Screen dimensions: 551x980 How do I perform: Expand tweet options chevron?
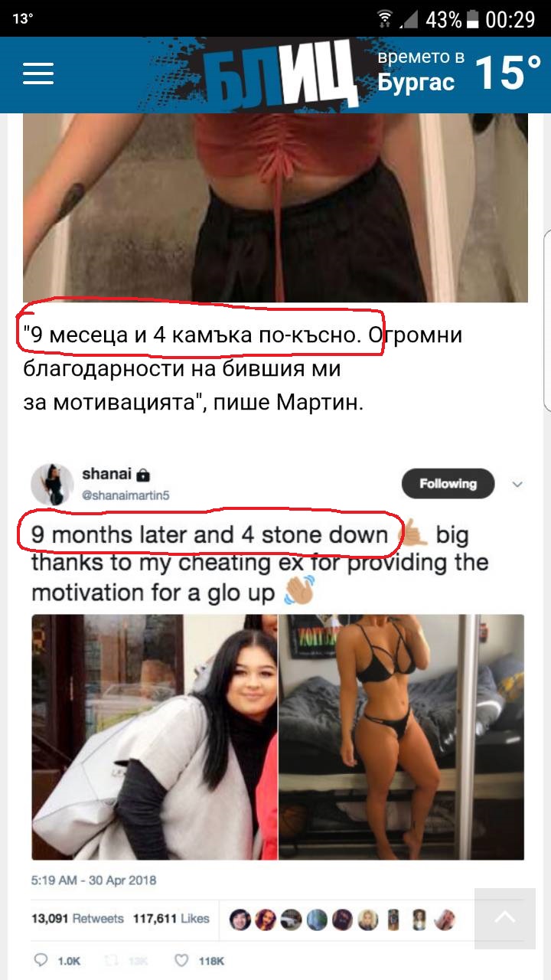click(x=517, y=484)
